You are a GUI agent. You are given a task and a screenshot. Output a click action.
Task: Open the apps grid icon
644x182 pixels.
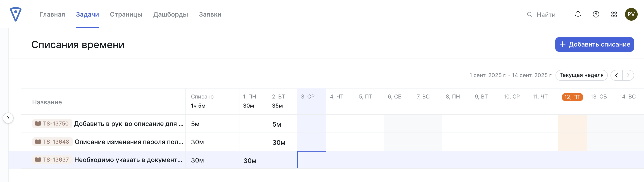coord(614,14)
